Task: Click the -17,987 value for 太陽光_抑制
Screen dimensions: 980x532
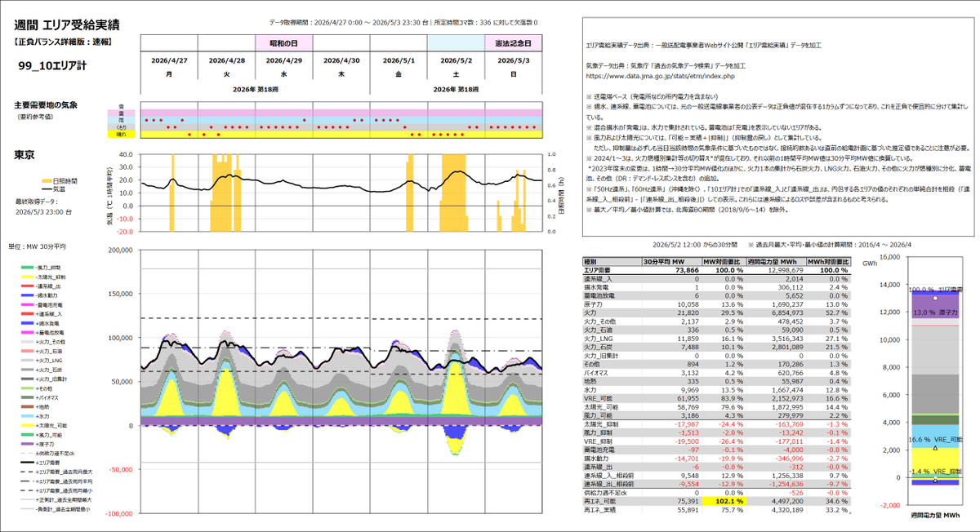Action: 685,423
